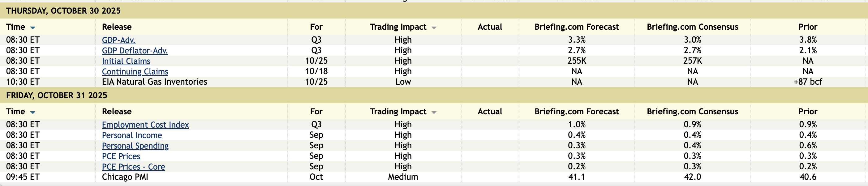Viewport: 868px width, 186px height.
Task: Click Trading Impact sort arrow in Friday table
Action: click(x=434, y=112)
